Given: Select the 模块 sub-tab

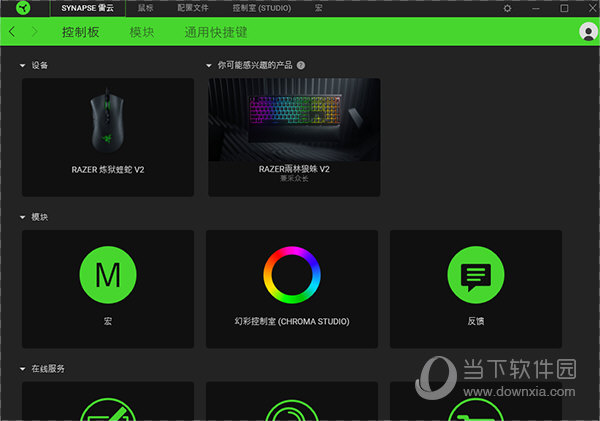Looking at the screenshot, I should point(142,32).
